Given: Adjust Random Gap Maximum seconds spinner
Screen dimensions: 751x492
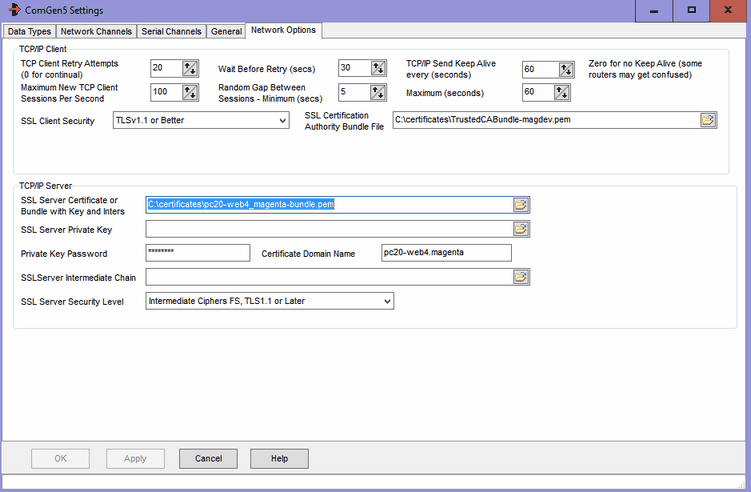Looking at the screenshot, I should [x=566, y=92].
